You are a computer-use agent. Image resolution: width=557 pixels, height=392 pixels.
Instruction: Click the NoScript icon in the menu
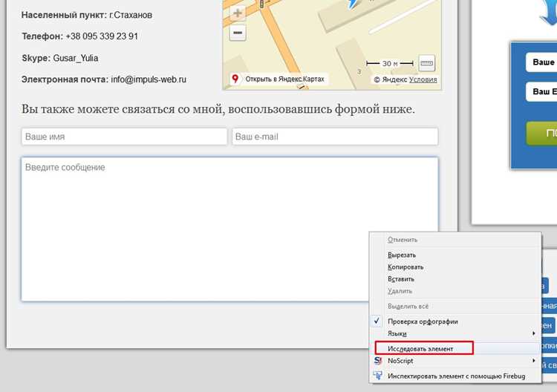377,361
